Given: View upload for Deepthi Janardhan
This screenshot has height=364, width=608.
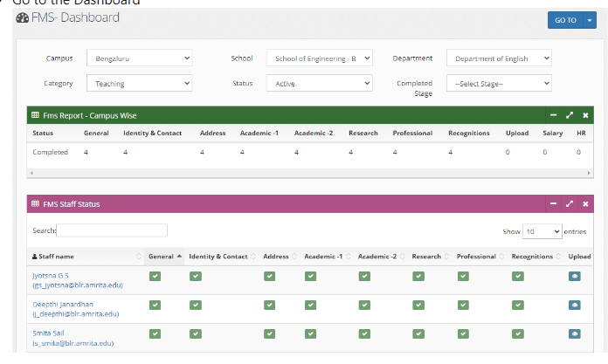Looking at the screenshot, I should pos(575,305).
